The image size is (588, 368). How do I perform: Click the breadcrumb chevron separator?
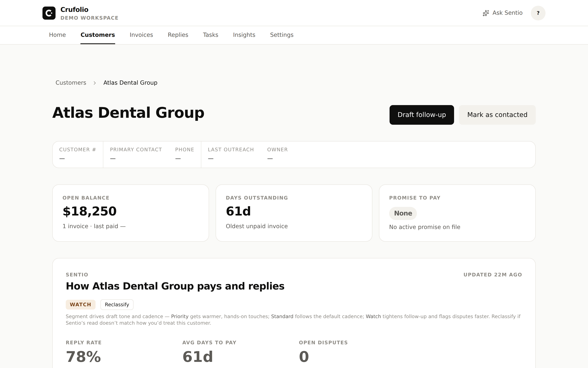pyautogui.click(x=95, y=83)
